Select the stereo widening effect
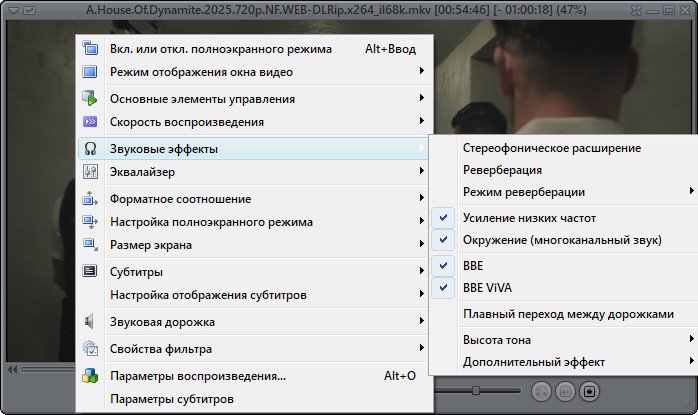This screenshot has width=698, height=415. click(x=551, y=147)
